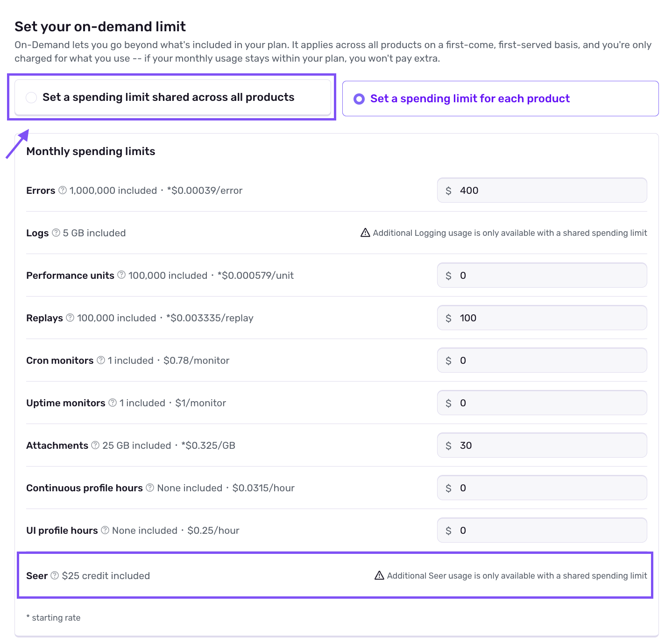Click the UI profile hours limit field

point(542,531)
